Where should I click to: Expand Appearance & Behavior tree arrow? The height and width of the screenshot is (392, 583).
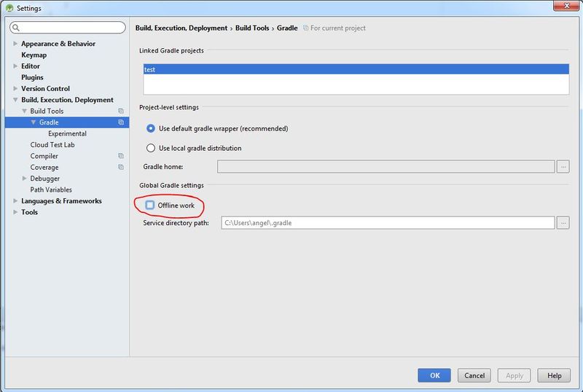tap(15, 44)
